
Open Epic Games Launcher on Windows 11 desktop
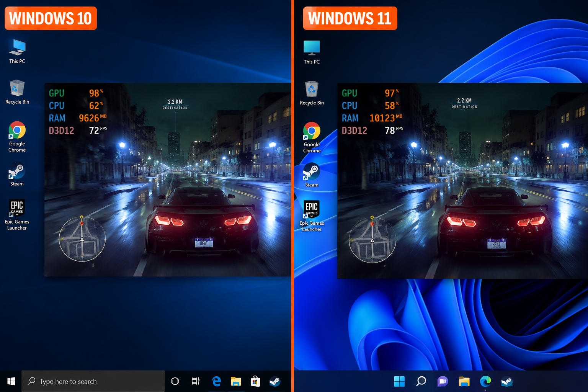[312, 216]
